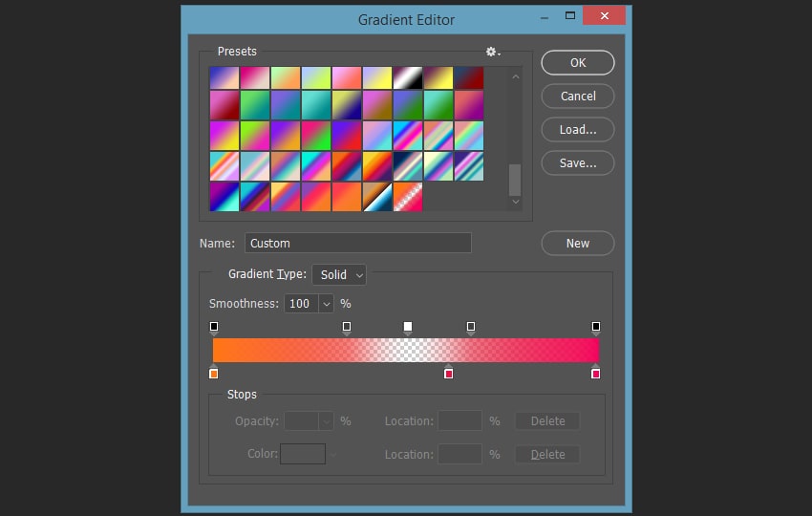Click the Name field containing Custom
Image resolution: width=812 pixels, height=516 pixels.
[x=358, y=243]
